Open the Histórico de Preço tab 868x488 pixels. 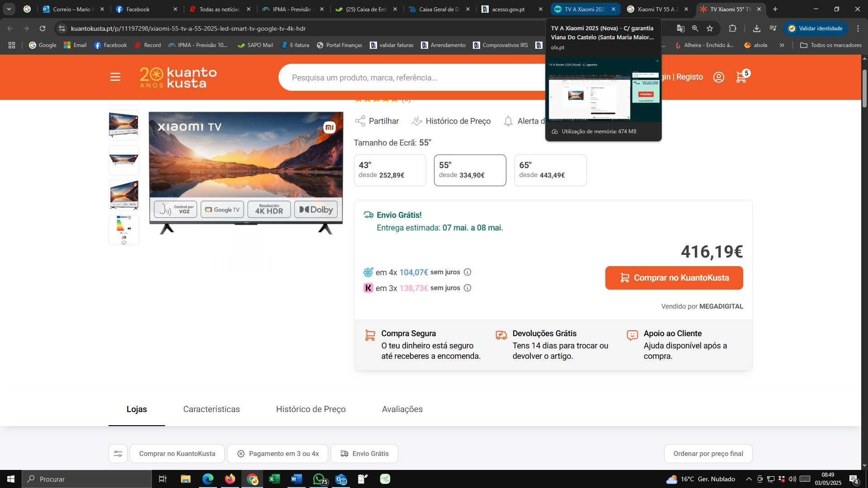[311, 409]
